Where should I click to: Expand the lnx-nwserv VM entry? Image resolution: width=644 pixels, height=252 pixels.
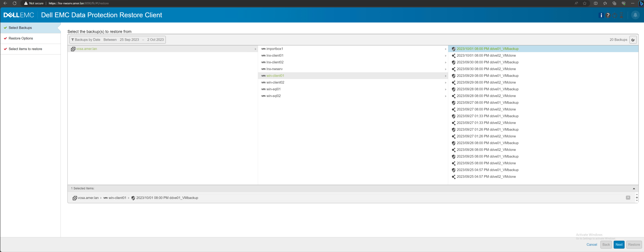(445, 69)
